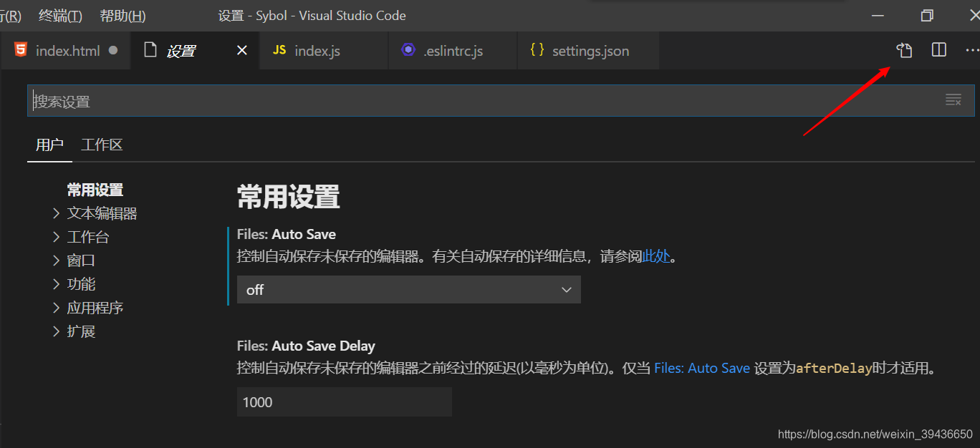Screen dimensions: 980x448
Task: Expand the 扩展 chevron
Action: [57, 331]
